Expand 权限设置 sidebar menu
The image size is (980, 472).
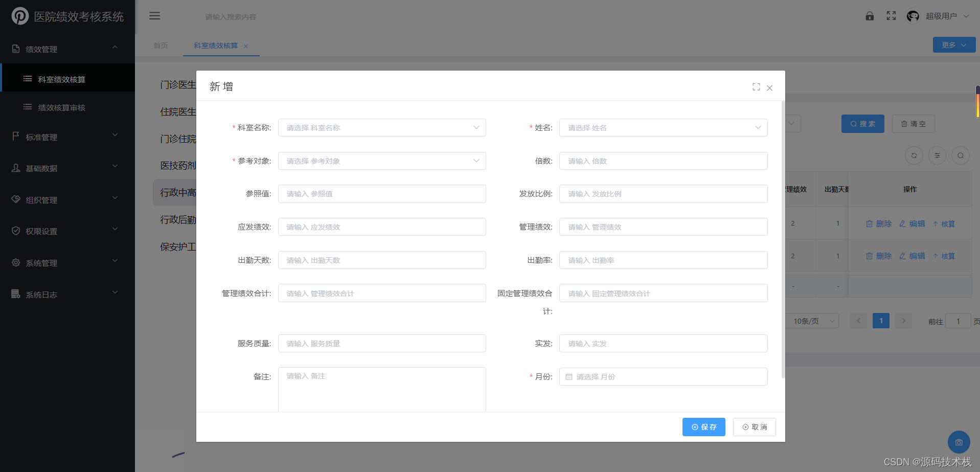67,231
